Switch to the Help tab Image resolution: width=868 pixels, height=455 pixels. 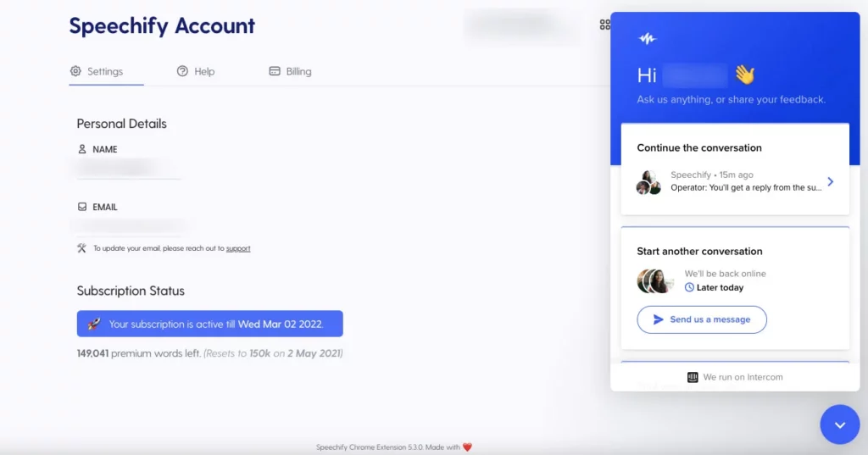pyautogui.click(x=196, y=71)
